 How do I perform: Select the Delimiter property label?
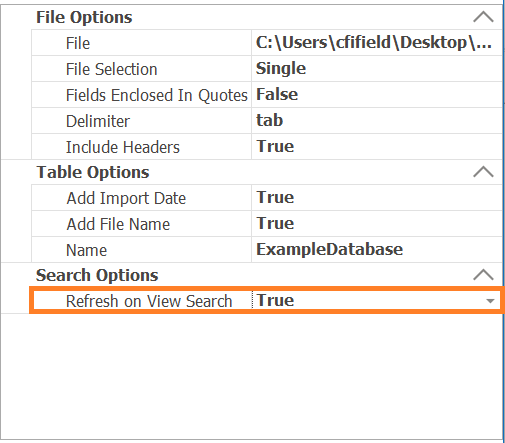click(x=98, y=121)
